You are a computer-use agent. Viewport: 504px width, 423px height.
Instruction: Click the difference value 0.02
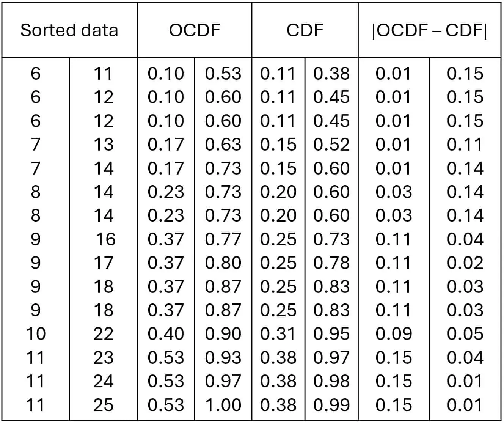[x=465, y=263]
